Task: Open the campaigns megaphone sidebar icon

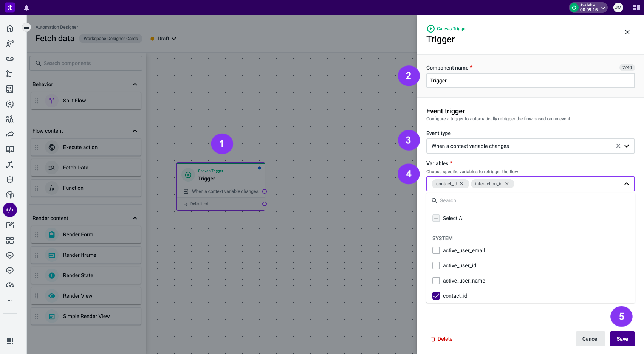Action: pos(10,134)
